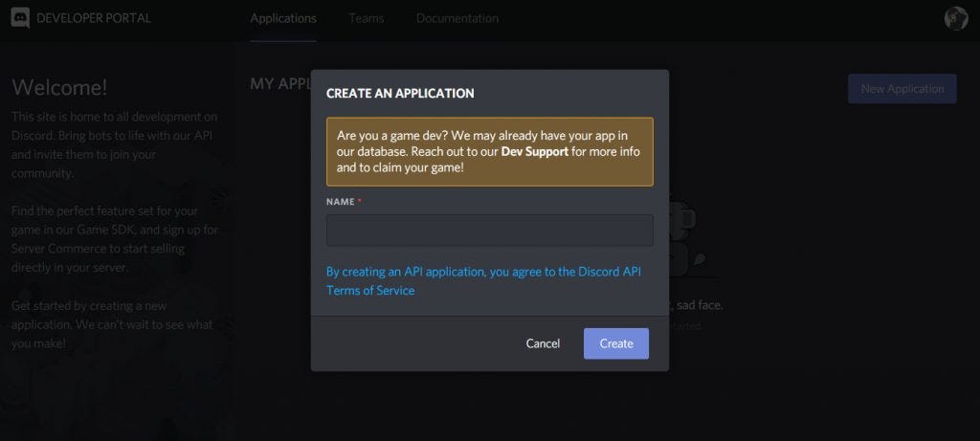This screenshot has width=980, height=441.
Task: Follow the Dev Support link
Action: (535, 152)
